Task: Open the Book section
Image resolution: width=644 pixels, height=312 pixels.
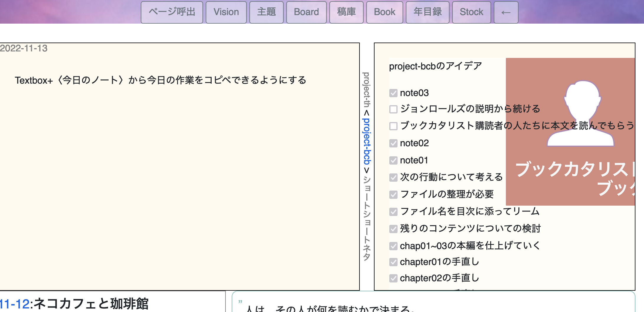Action: pos(385,12)
